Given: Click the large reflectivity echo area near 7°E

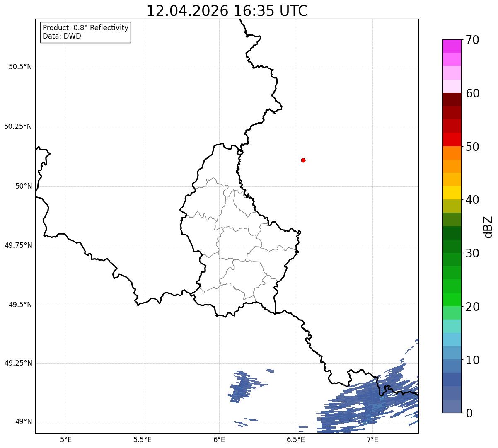Looking at the screenshot, I should point(369,398).
